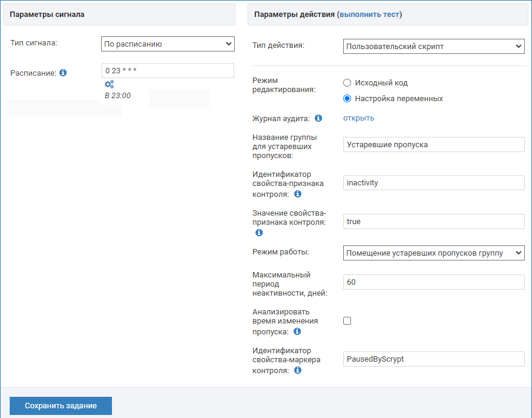Screen dimensions: 532x418
Task: Click the Устаревшие пропуска group name field
Action: pos(433,144)
